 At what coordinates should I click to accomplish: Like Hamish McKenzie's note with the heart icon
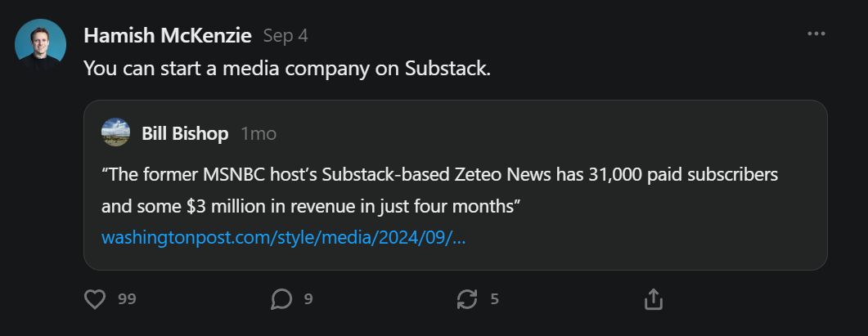(x=95, y=299)
